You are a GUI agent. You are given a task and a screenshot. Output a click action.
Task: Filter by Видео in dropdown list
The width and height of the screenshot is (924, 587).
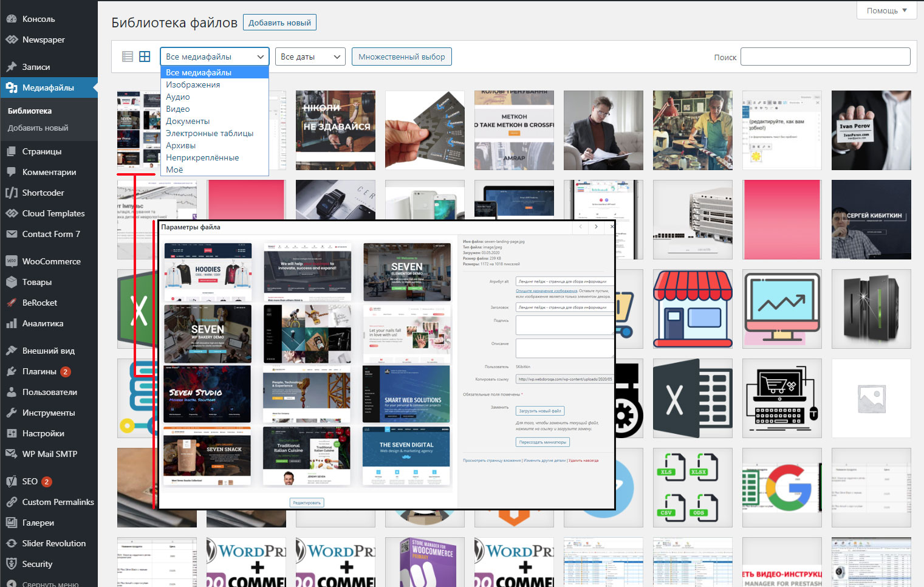214,109
